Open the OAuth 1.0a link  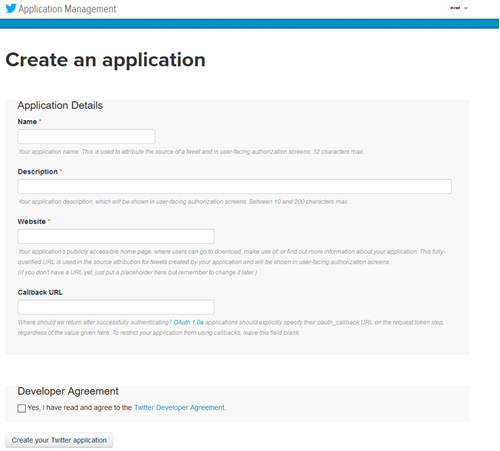pyautogui.click(x=189, y=322)
